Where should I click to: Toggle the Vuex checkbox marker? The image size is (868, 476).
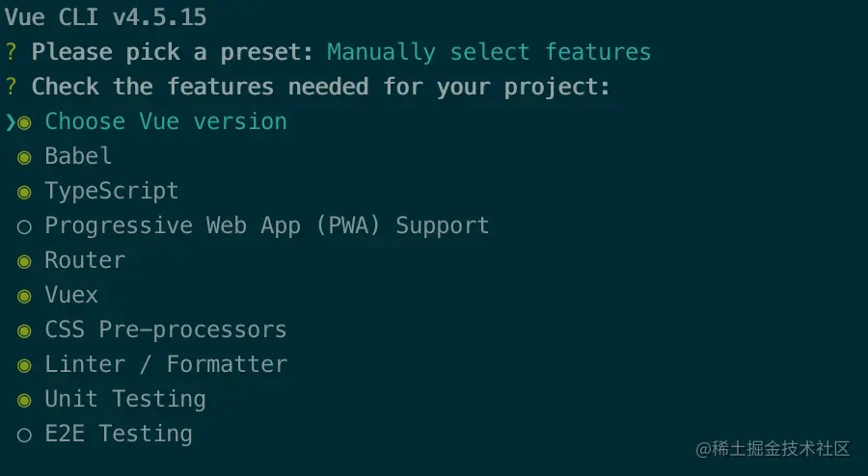click(x=24, y=296)
